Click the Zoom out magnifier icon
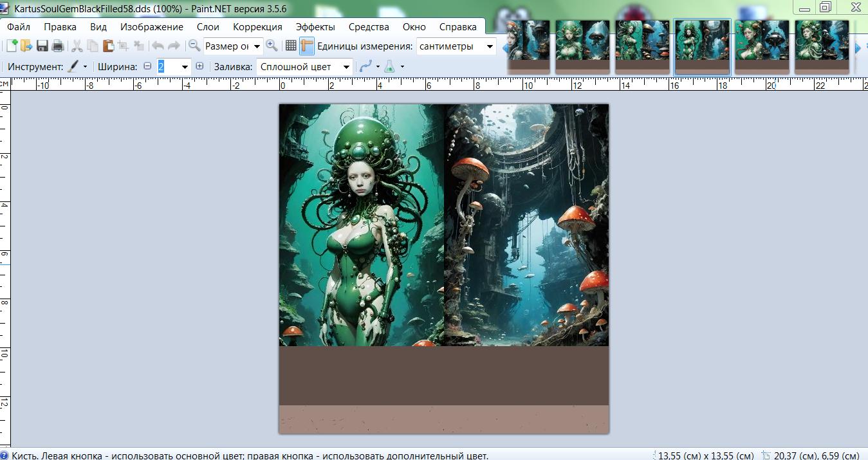 pyautogui.click(x=194, y=46)
